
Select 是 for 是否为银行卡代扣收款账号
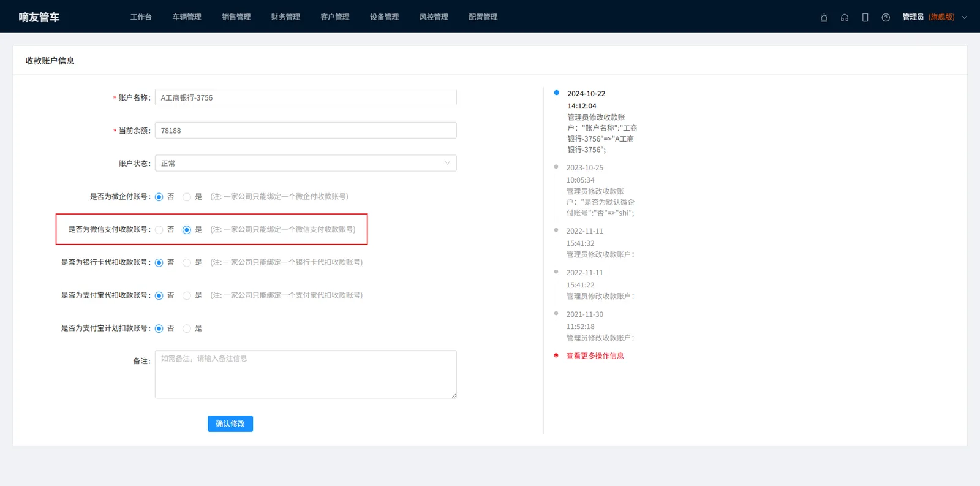pos(187,263)
